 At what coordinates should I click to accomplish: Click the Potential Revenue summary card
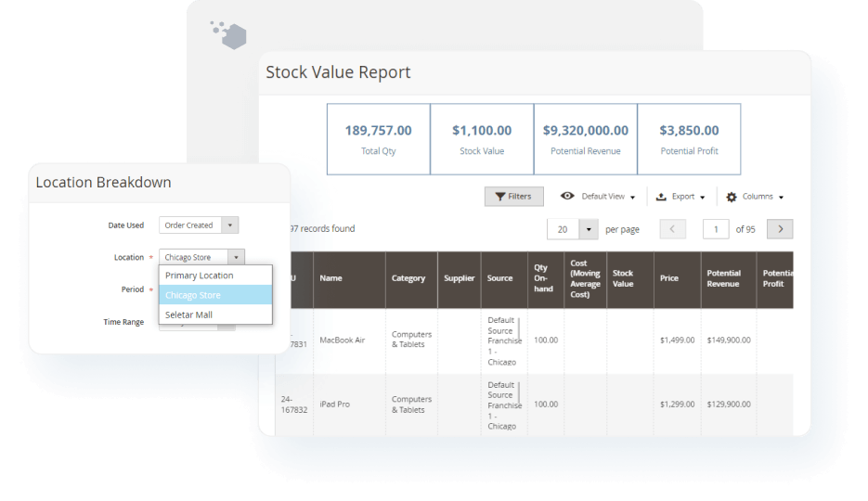585,139
